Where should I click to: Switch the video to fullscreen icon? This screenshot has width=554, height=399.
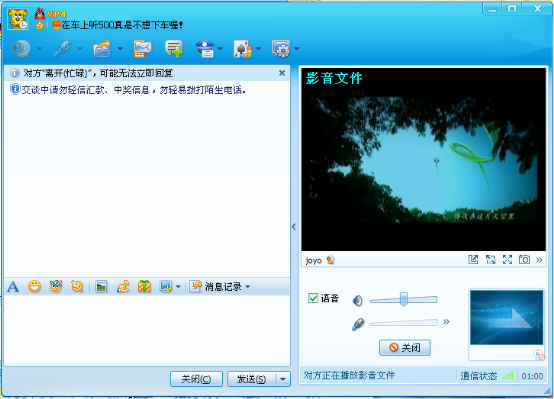(507, 260)
